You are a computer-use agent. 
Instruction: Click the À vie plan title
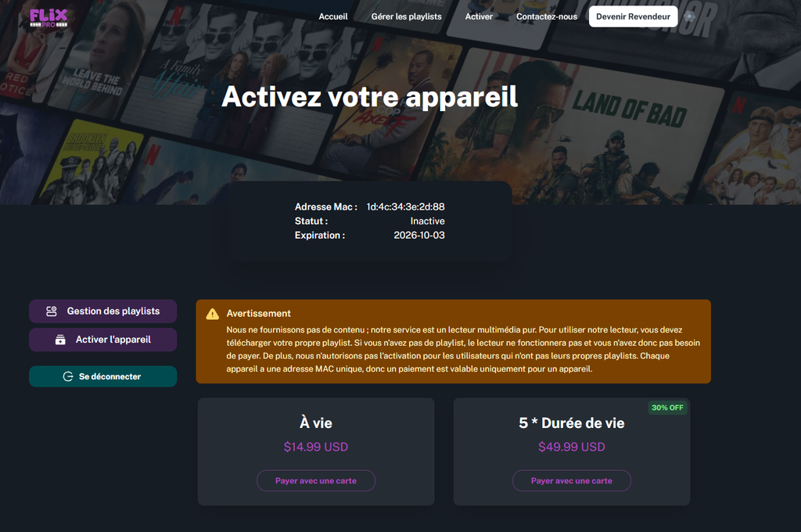click(316, 423)
